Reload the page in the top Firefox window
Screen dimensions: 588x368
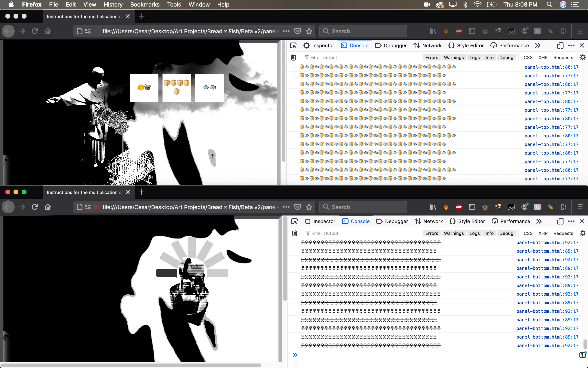tap(35, 31)
